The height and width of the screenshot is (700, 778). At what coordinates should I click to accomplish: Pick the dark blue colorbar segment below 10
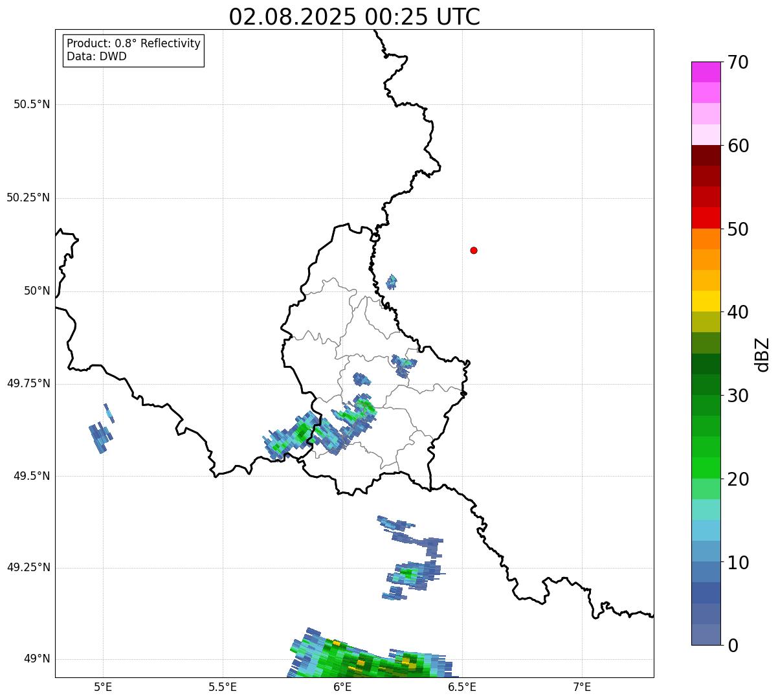[x=706, y=593]
